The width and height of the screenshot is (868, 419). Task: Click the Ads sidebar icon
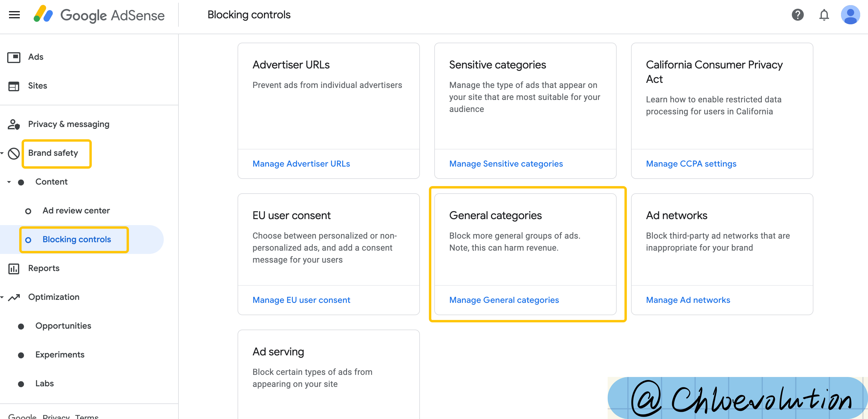[14, 57]
